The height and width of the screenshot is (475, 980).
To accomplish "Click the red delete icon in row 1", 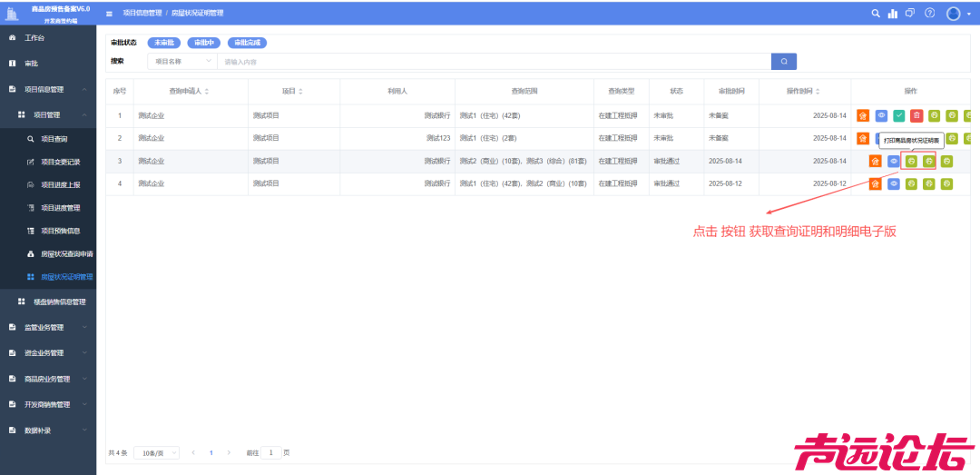I will [916, 115].
